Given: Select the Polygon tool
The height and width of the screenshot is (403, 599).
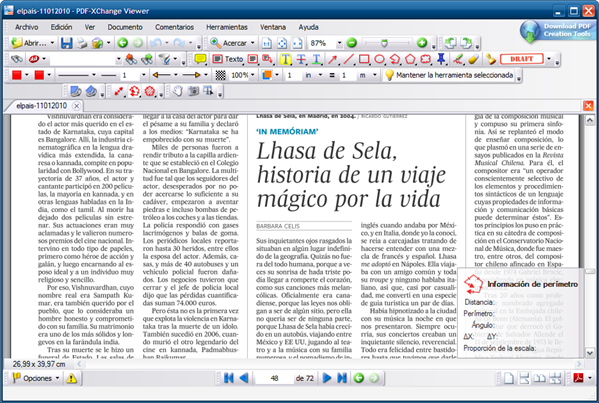Looking at the screenshot, I should [x=410, y=59].
